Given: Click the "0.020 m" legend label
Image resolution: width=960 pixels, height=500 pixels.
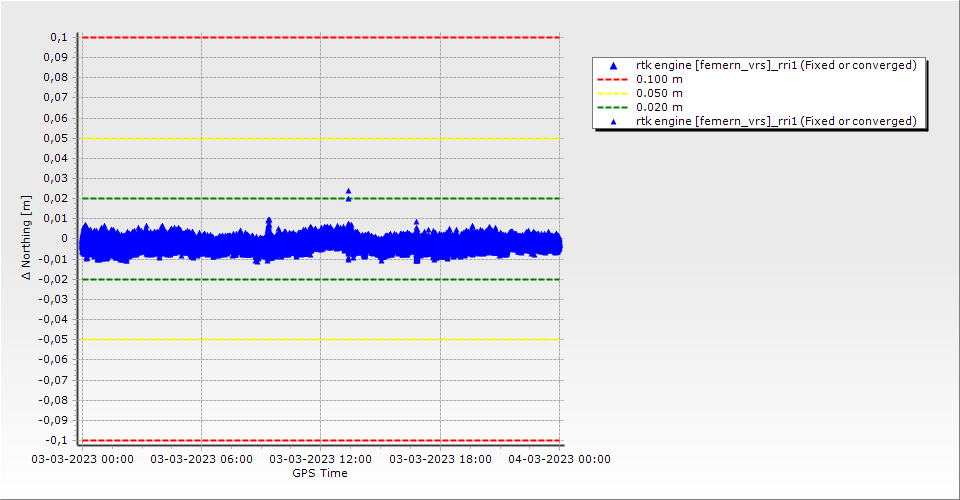Looking at the screenshot, I should 660,107.
